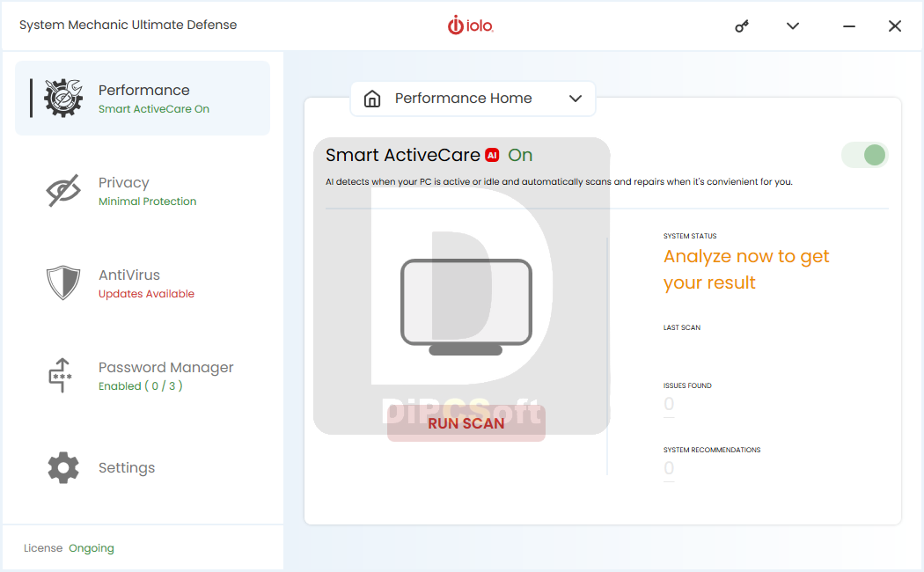Viewport: 924px width, 572px height.
Task: Click the License label in footer
Action: point(43,548)
